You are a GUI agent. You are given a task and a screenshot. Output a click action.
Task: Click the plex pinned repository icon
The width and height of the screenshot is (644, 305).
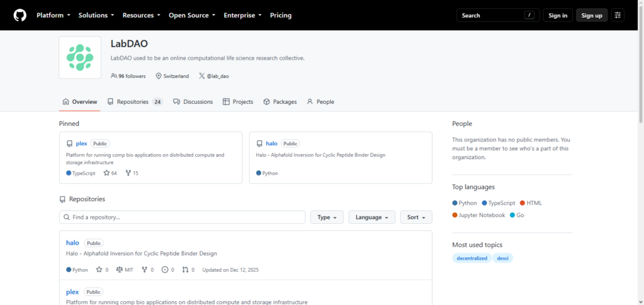click(69, 143)
